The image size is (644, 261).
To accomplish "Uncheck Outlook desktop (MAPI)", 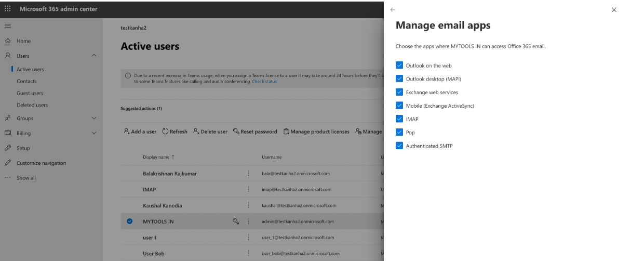I will tap(399, 79).
